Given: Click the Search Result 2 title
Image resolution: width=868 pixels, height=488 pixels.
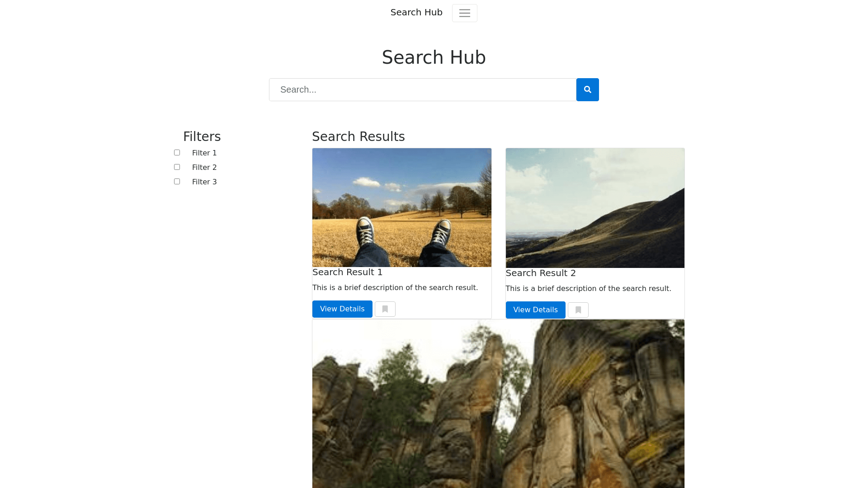Looking at the screenshot, I should pyautogui.click(x=541, y=273).
